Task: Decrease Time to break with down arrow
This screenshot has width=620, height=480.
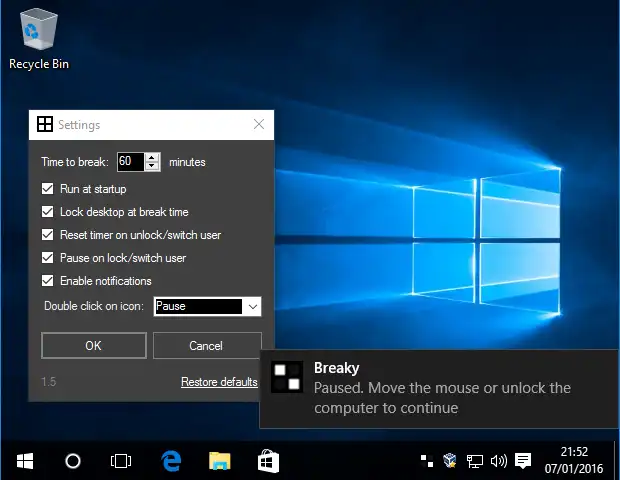Action: point(152,166)
